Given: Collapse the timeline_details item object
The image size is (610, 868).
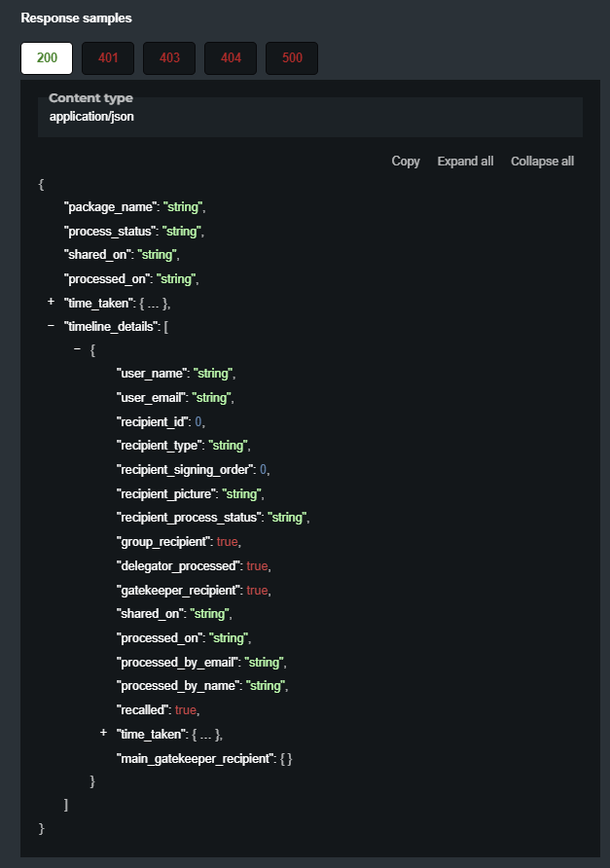Looking at the screenshot, I should (x=77, y=349).
